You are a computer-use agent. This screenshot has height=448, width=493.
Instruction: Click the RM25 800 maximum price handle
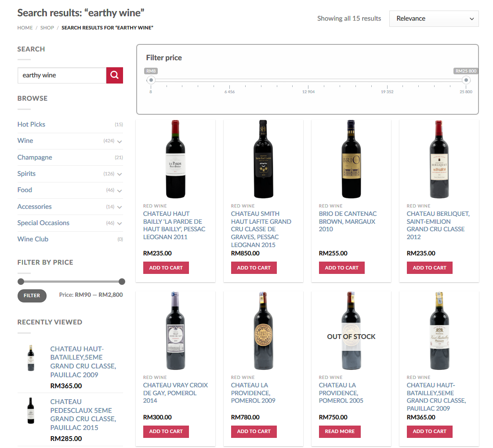[x=466, y=80]
